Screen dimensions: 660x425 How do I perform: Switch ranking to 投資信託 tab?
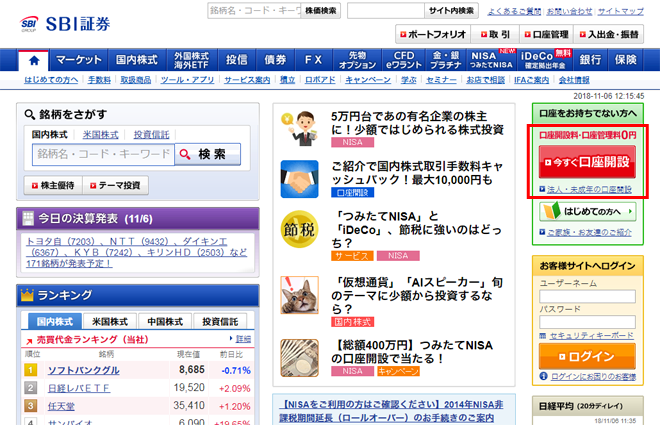click(220, 321)
